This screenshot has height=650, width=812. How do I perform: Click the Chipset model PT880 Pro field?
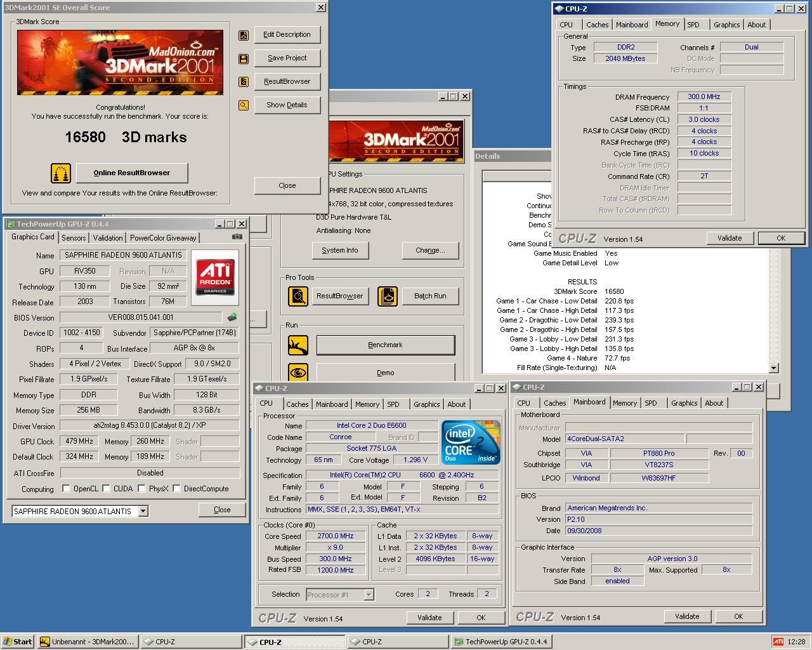(x=658, y=453)
